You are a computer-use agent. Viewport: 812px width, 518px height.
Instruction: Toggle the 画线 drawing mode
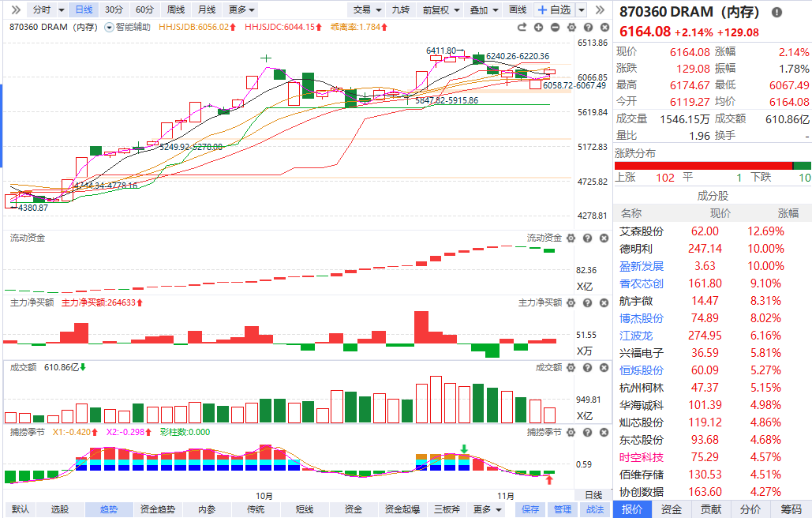(517, 9)
